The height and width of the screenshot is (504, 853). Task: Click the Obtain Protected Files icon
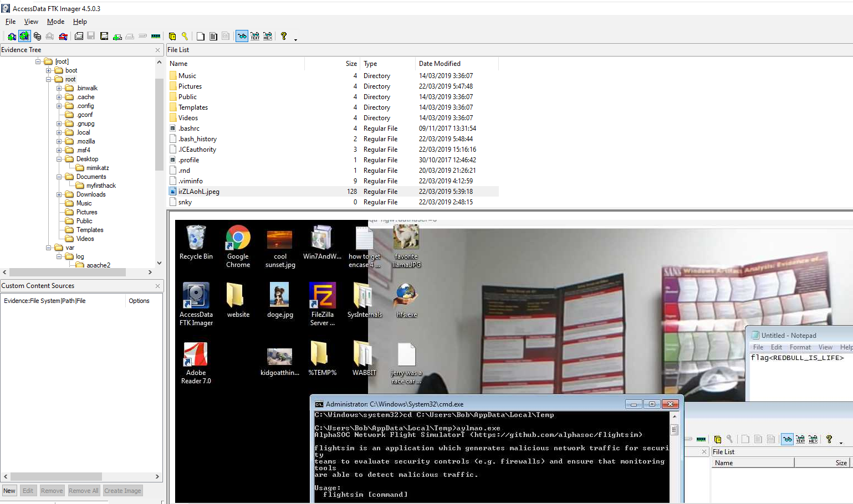[x=172, y=37]
